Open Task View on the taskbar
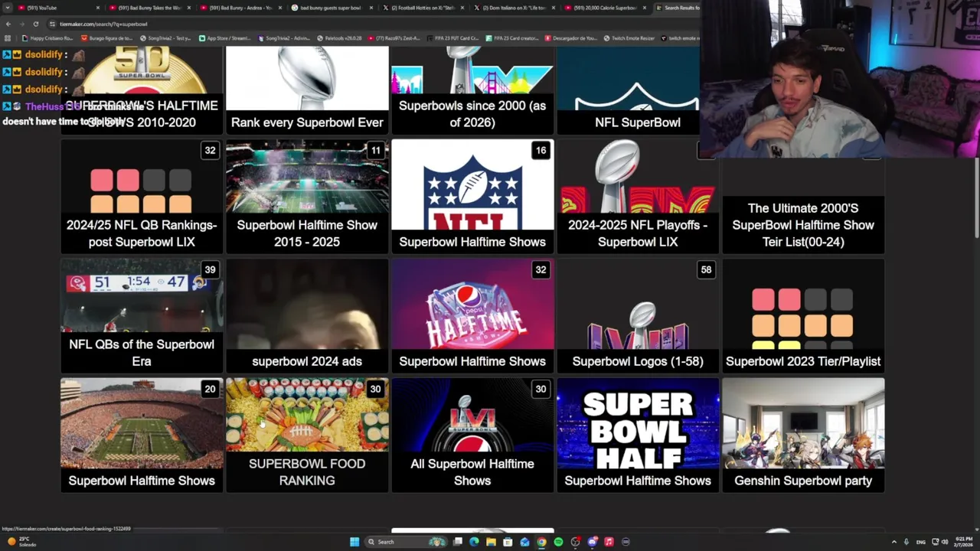 coord(458,542)
